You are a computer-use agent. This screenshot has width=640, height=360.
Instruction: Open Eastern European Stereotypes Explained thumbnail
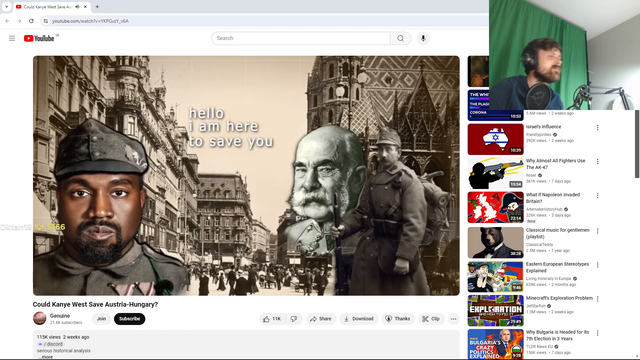[x=496, y=277]
